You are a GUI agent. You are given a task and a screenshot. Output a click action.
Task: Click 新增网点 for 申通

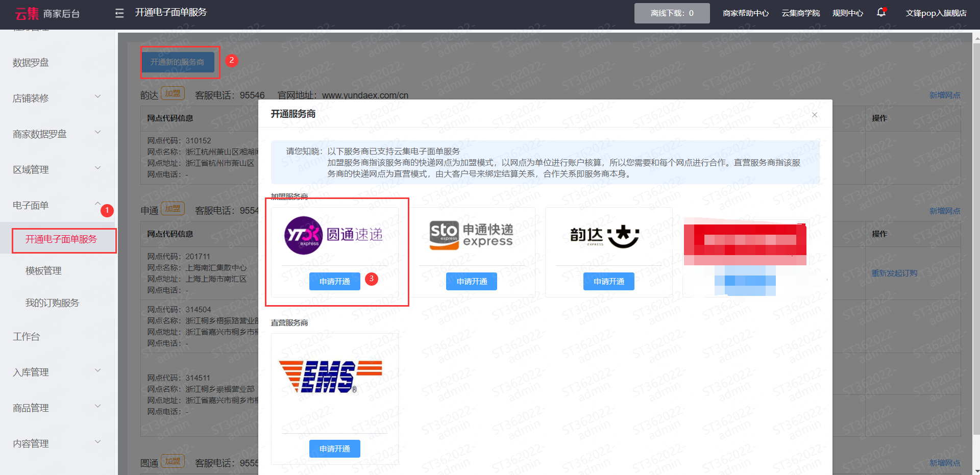click(945, 211)
